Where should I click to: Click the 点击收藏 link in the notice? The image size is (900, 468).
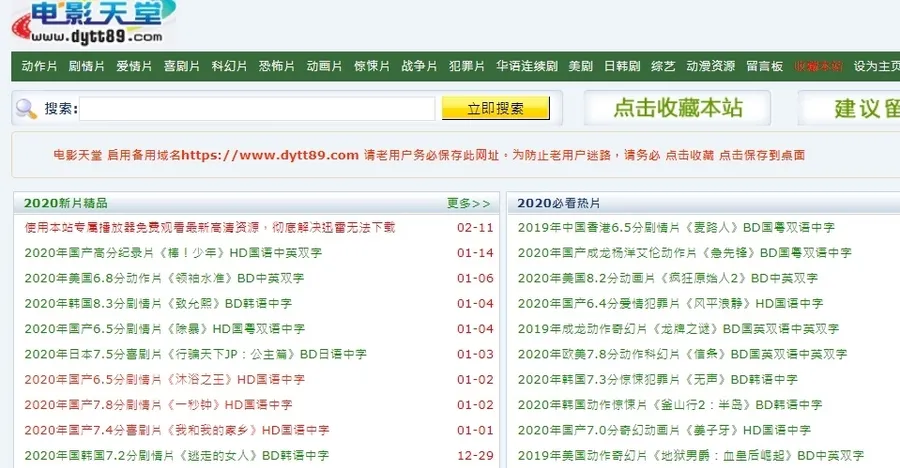(x=689, y=155)
